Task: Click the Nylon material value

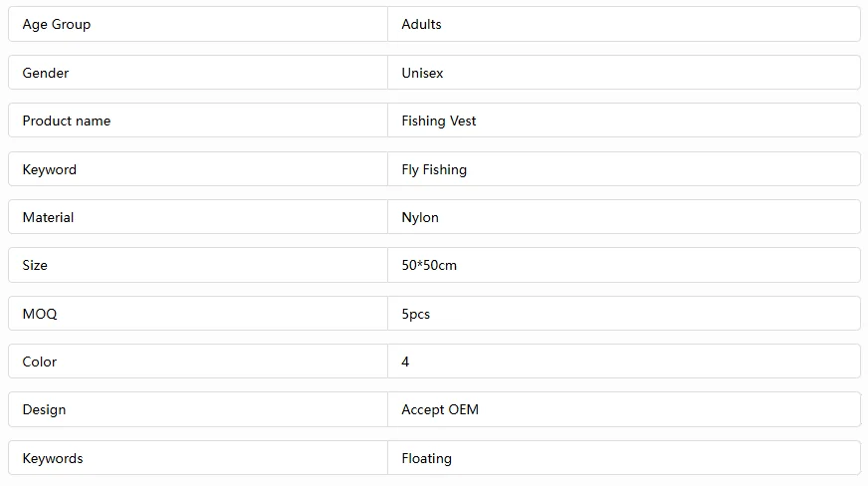Action: [x=420, y=217]
